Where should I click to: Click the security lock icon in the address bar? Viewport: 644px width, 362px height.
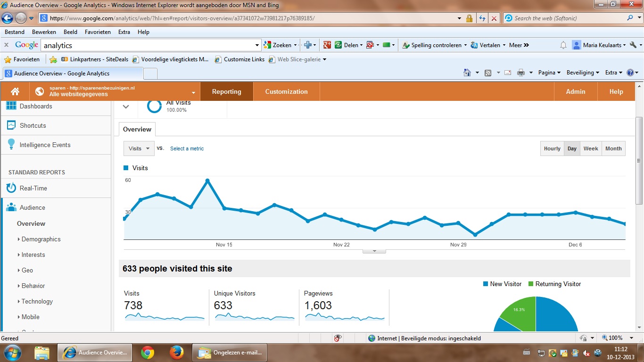coord(469,18)
